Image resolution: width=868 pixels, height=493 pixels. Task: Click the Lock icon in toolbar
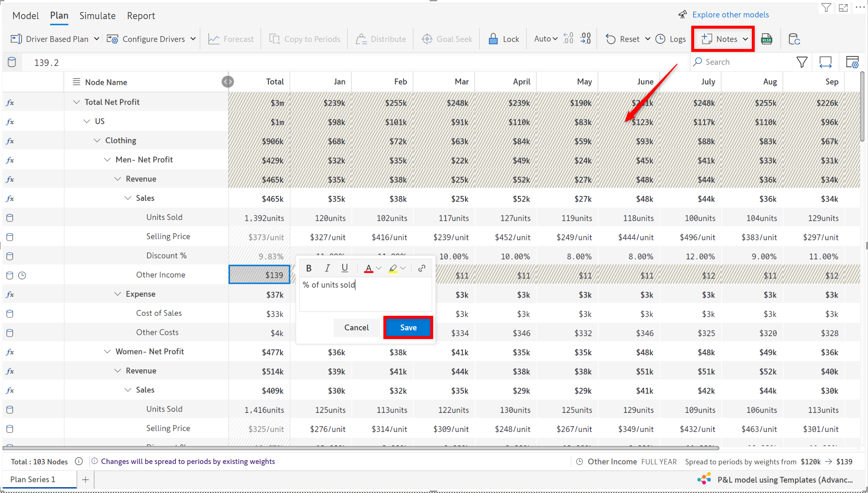click(493, 39)
